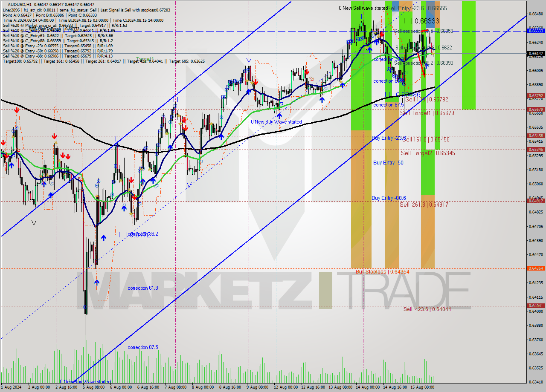Viewport: 546px width, 392px height.
Task: Click the '7 Aug 08:00' time axis label
Action: coord(175,387)
